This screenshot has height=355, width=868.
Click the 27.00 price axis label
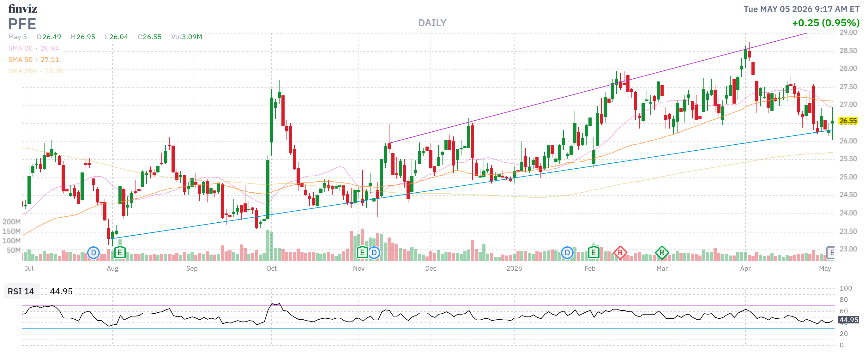coord(848,105)
